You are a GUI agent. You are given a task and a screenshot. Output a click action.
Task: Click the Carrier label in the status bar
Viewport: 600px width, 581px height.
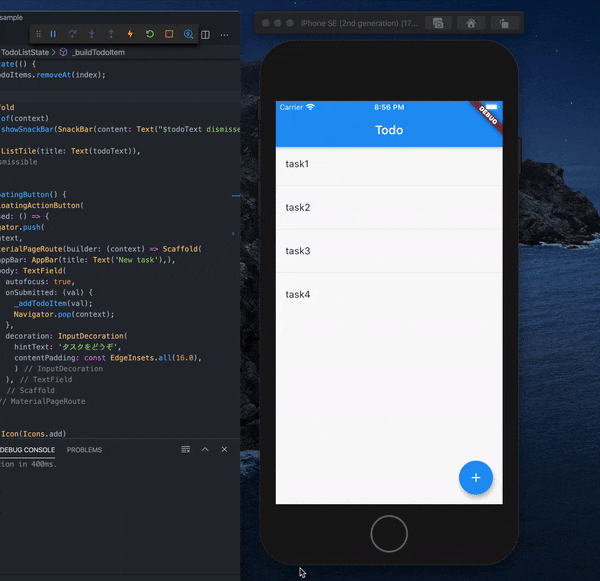pyautogui.click(x=291, y=107)
